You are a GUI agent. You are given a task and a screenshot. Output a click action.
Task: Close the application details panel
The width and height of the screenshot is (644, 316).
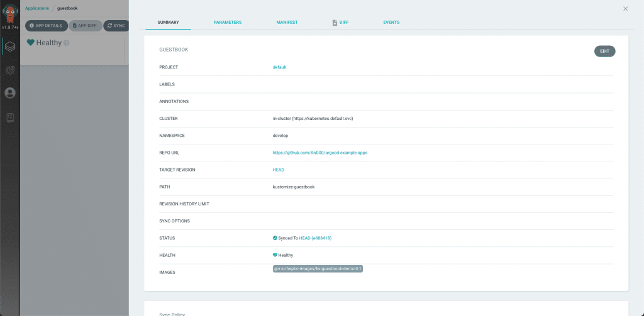[626, 9]
